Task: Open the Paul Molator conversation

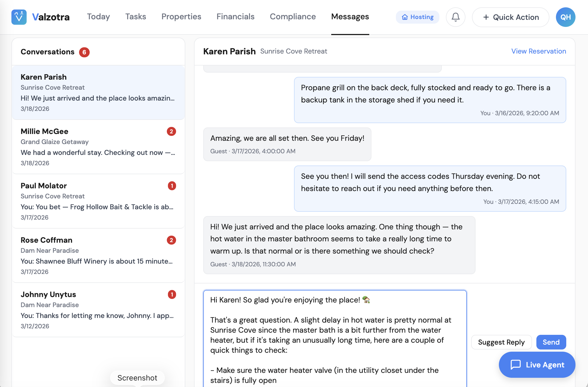Action: coord(98,201)
